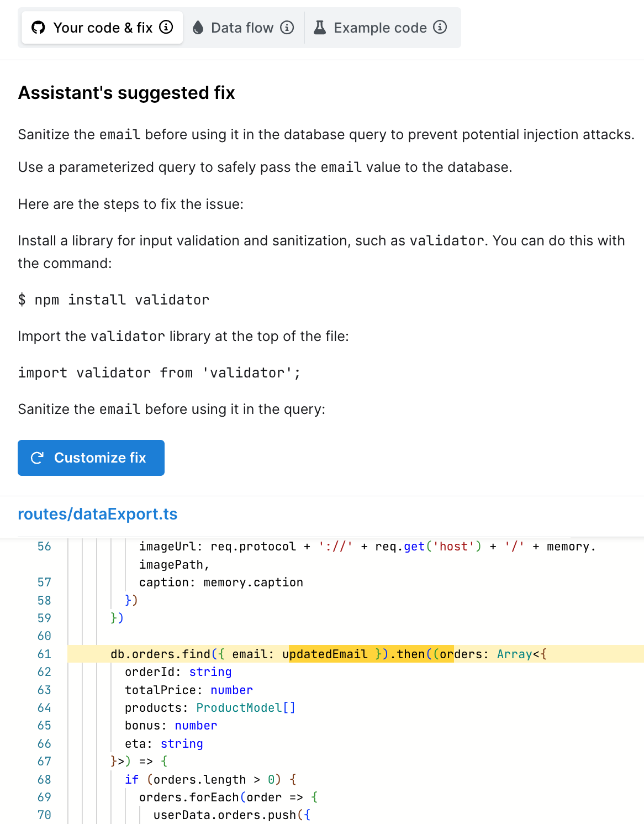Select the Your code & fix tab

pyautogui.click(x=103, y=28)
